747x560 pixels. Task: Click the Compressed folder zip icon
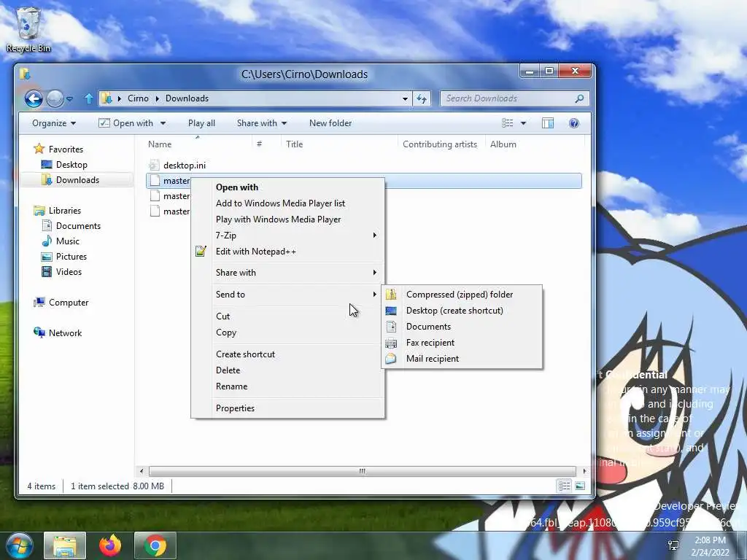(391, 295)
